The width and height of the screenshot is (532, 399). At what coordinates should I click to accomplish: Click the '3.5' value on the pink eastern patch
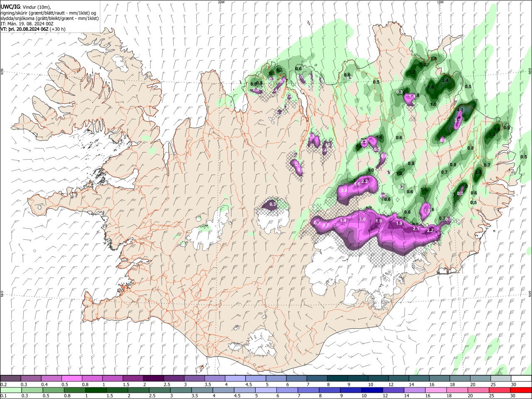coord(458,120)
